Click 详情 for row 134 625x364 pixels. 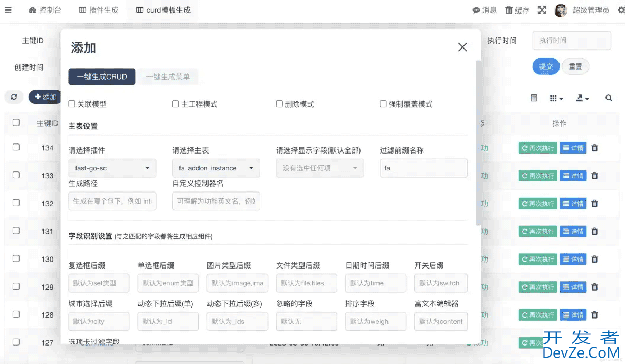[573, 148]
